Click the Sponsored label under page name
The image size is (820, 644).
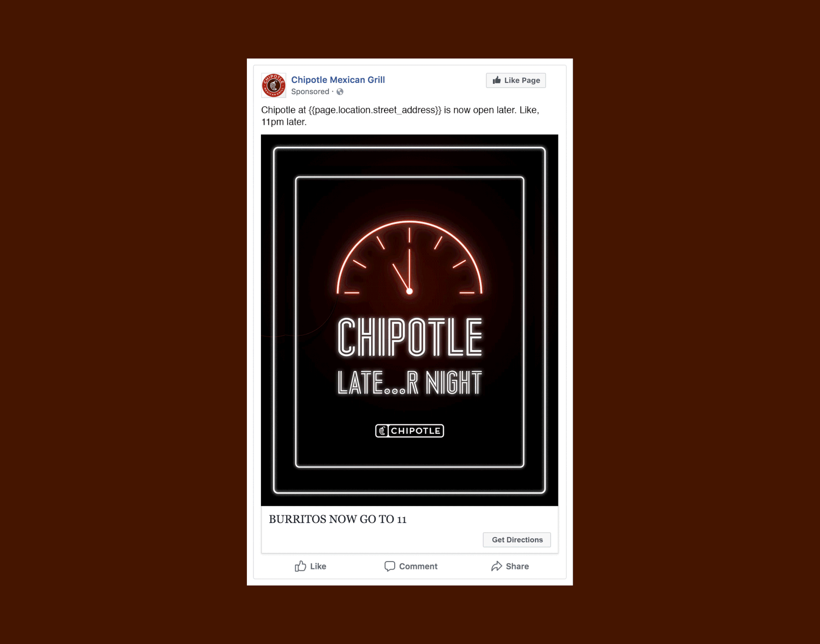pyautogui.click(x=310, y=92)
